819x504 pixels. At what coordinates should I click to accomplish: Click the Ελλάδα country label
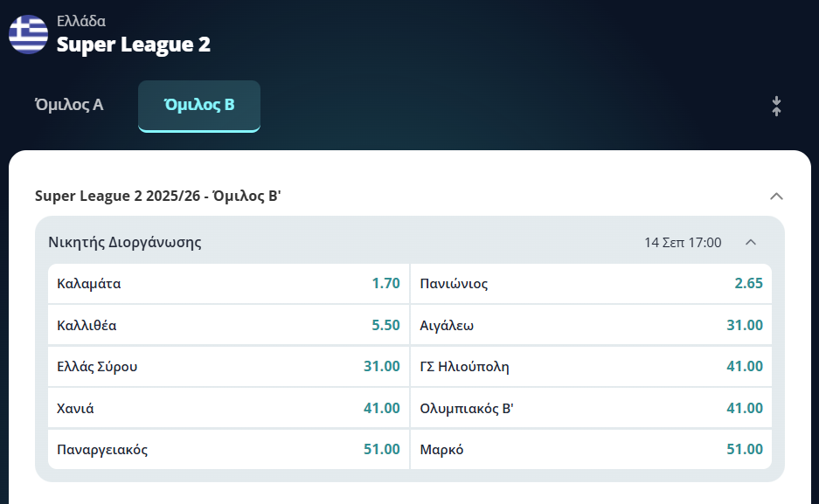[81, 21]
